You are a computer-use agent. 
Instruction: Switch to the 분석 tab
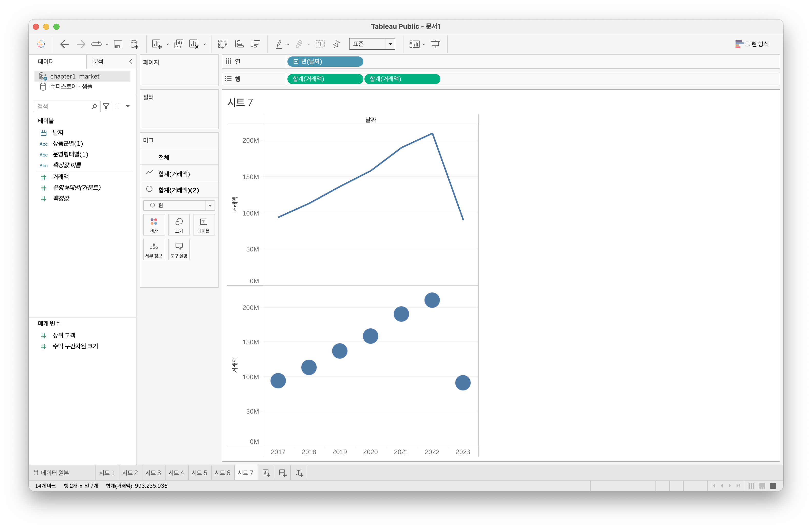pyautogui.click(x=98, y=61)
